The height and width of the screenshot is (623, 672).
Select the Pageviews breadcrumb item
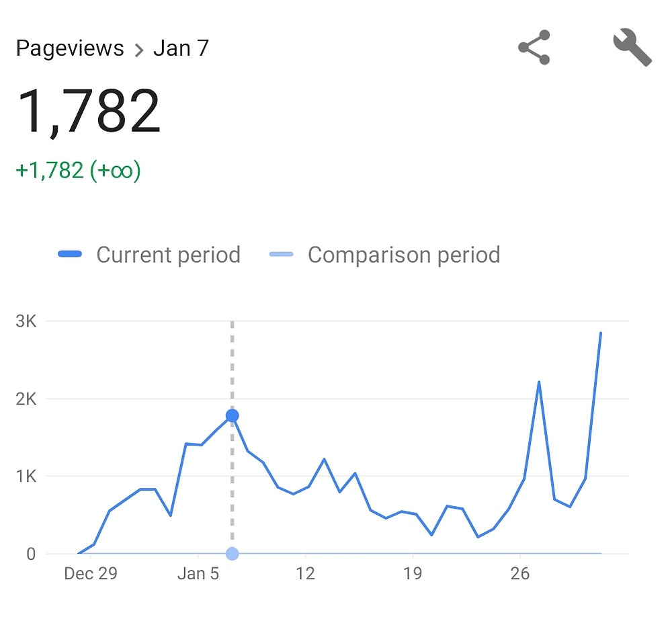pos(69,48)
